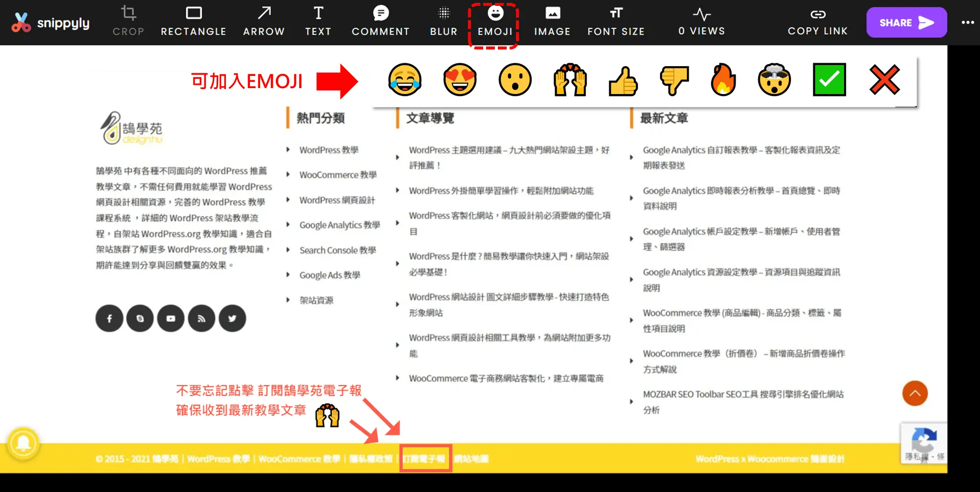Open the WooCommerce 教學 category link
This screenshot has width=980, height=492.
tap(338, 175)
